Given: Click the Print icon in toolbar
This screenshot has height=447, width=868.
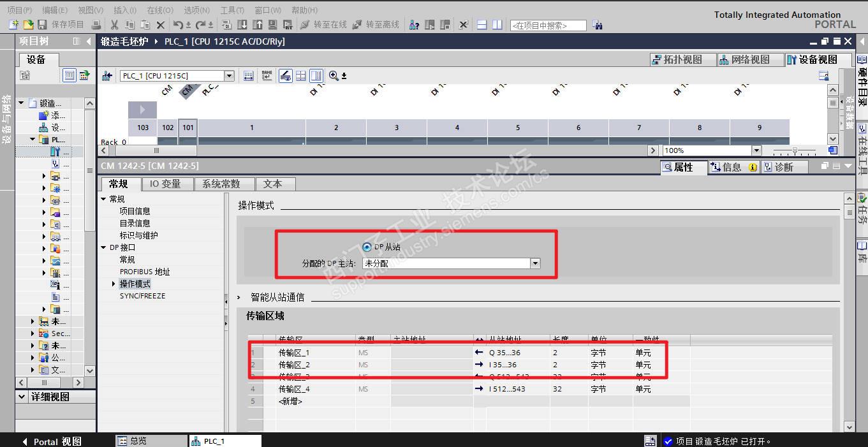Looking at the screenshot, I should point(96,25).
